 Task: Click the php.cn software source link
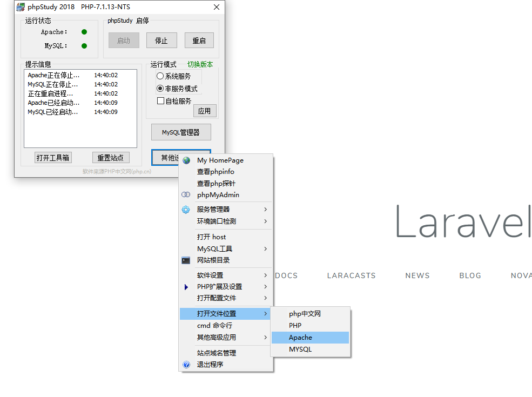pyautogui.click(x=117, y=171)
